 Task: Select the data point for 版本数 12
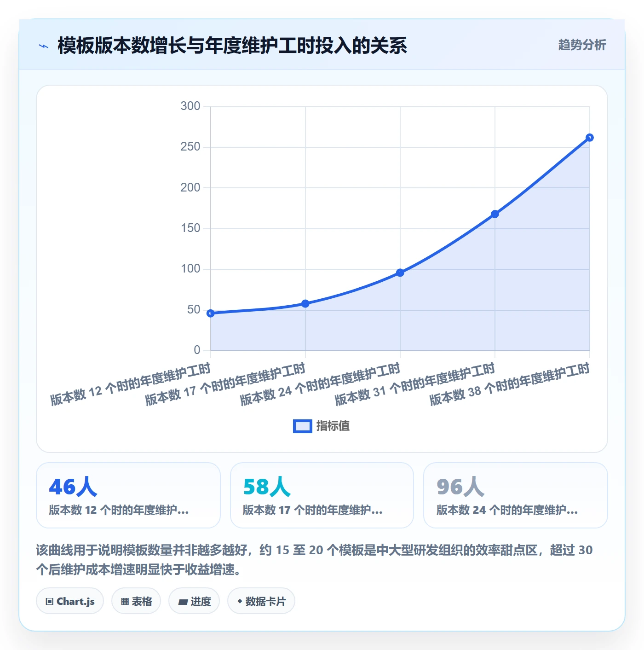pos(211,313)
